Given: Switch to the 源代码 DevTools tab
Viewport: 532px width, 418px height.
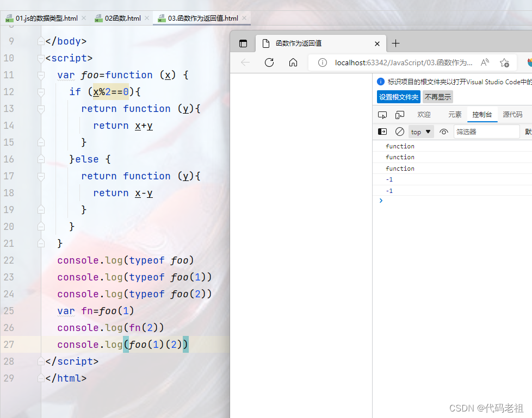Looking at the screenshot, I should pyautogui.click(x=512, y=115).
